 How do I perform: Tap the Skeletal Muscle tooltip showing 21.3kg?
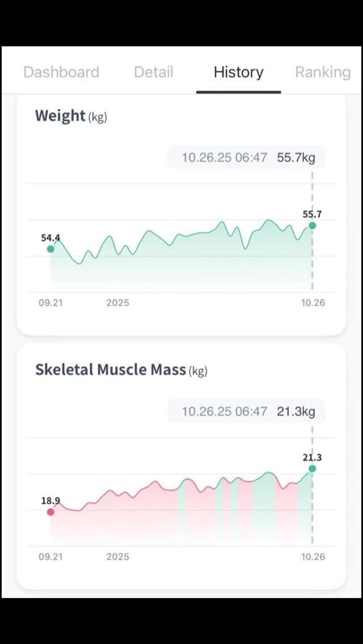tap(247, 412)
